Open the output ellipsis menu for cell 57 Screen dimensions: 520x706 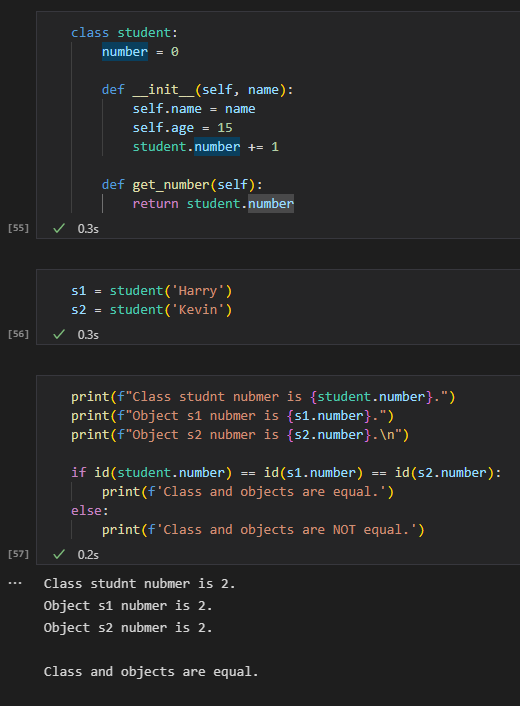point(15,583)
